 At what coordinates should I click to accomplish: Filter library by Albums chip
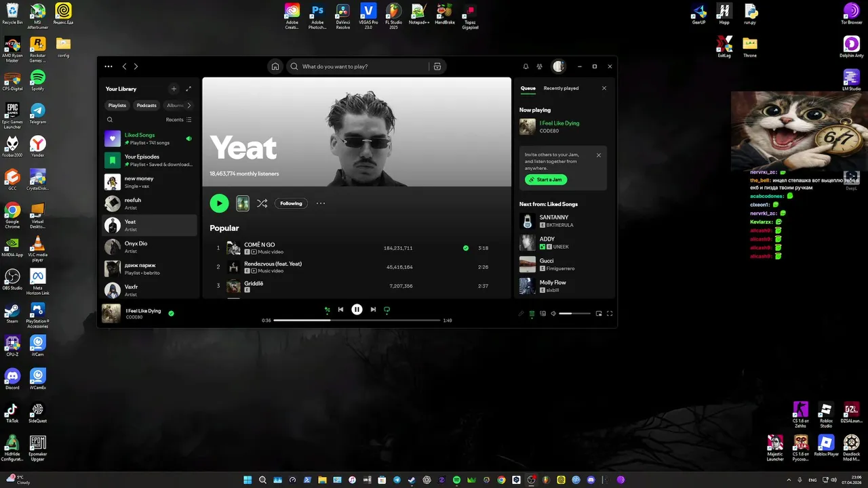[x=175, y=106]
